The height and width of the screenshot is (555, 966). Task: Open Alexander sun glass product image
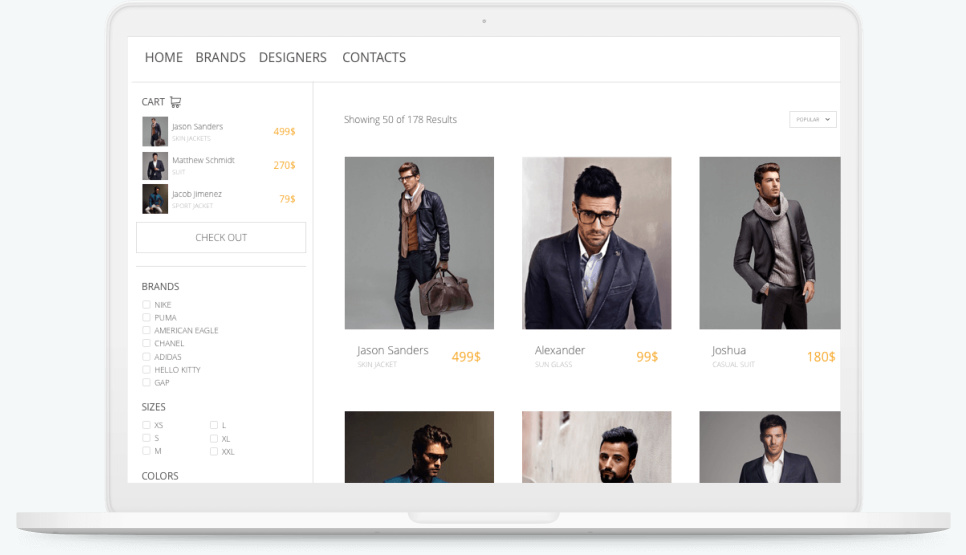point(597,243)
